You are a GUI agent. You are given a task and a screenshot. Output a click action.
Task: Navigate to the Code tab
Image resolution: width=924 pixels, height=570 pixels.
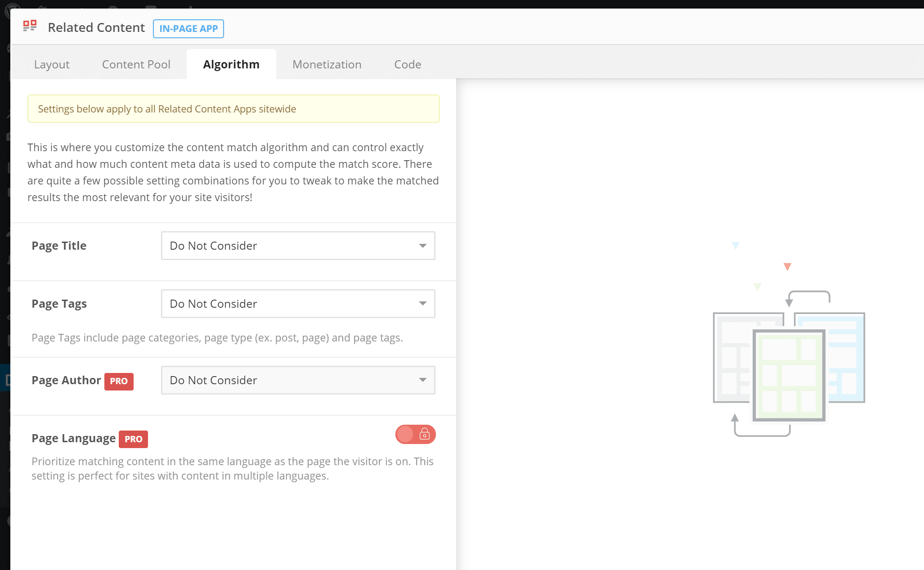(x=407, y=64)
